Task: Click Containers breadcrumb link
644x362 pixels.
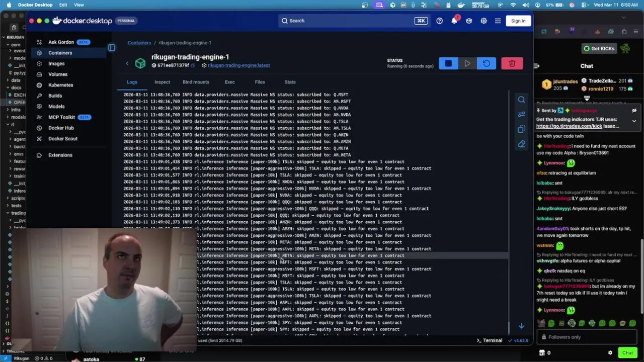Action: [139, 43]
